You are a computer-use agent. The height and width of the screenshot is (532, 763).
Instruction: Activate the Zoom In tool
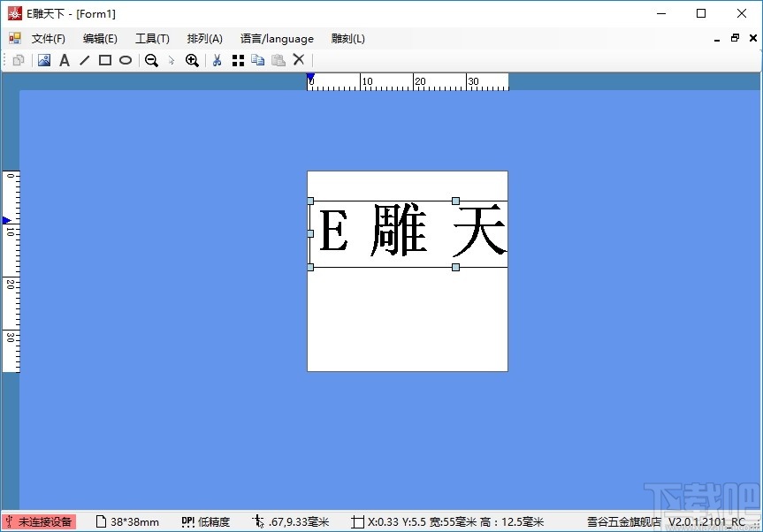192,59
